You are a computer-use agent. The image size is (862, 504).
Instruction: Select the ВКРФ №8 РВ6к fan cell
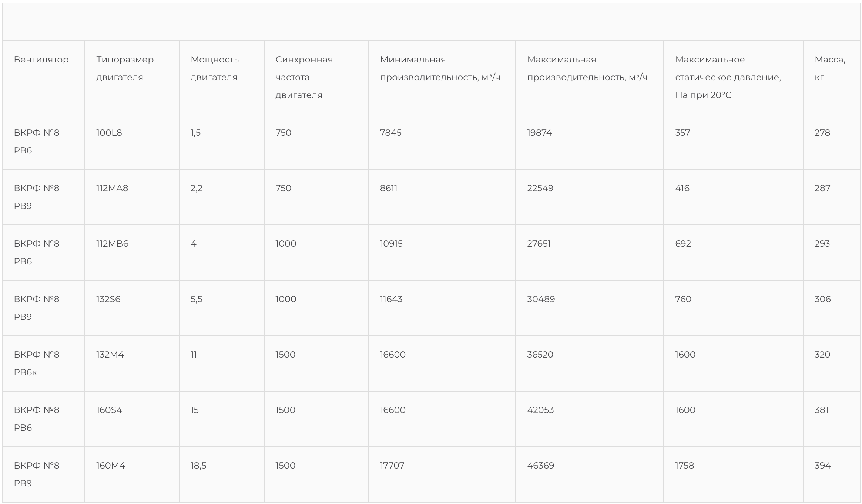[x=36, y=363]
